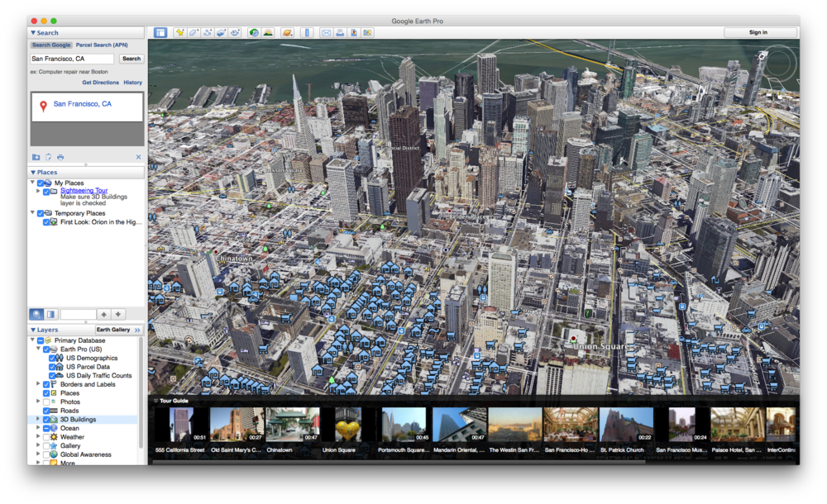Uncheck US Parcel Data layer checkbox
The height and width of the screenshot is (504, 827).
pos(52,367)
